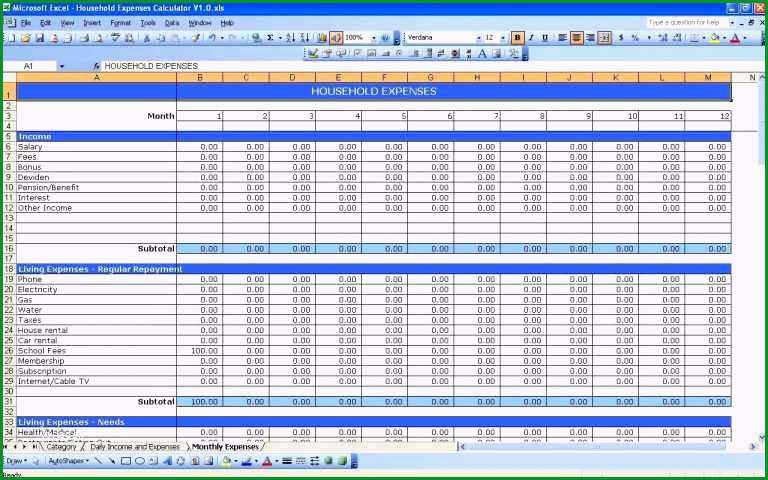Choose Dash Style on Drawing toolbar

[300, 461]
